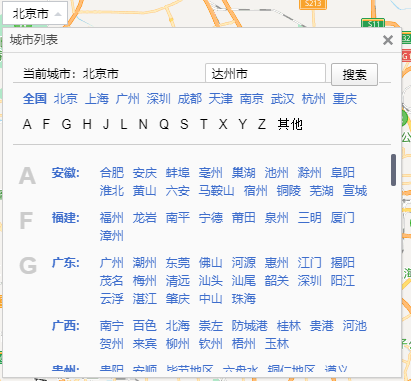Choose 上海 in hot cities row
This screenshot has height=381, width=411.
tap(97, 99)
